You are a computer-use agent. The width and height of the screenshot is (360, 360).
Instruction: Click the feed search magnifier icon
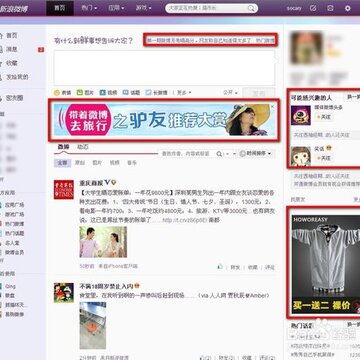pos(219,154)
